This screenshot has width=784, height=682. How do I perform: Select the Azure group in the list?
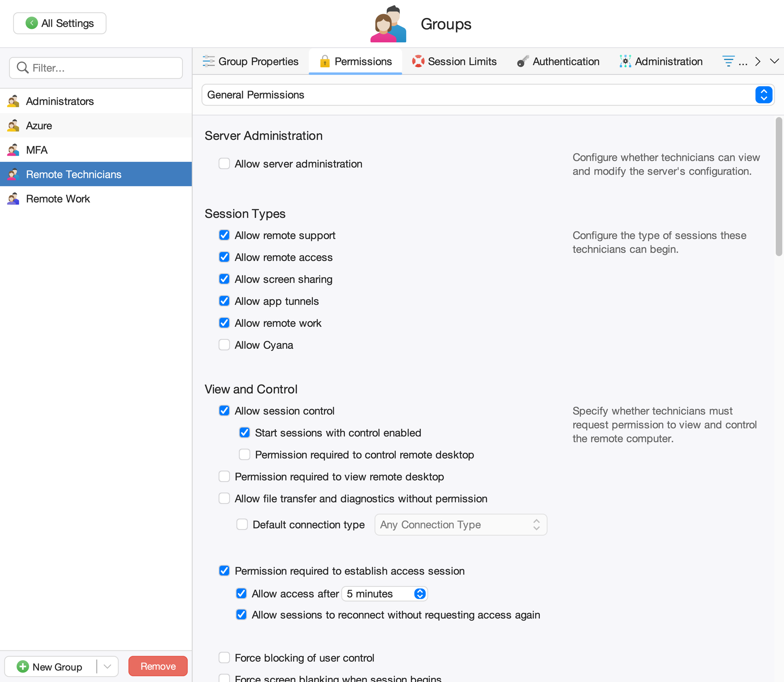click(x=96, y=126)
